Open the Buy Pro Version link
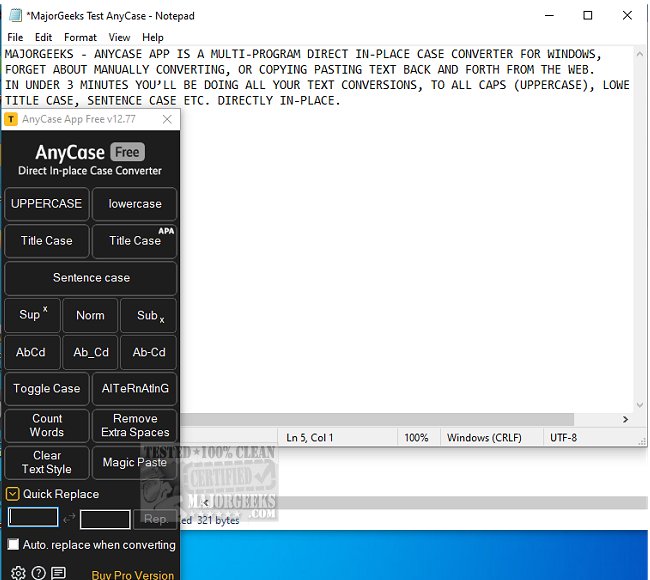 click(x=133, y=575)
